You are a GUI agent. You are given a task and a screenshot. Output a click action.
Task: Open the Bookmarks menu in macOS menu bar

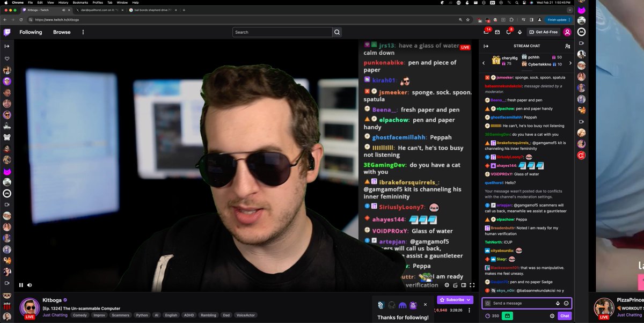tap(80, 3)
